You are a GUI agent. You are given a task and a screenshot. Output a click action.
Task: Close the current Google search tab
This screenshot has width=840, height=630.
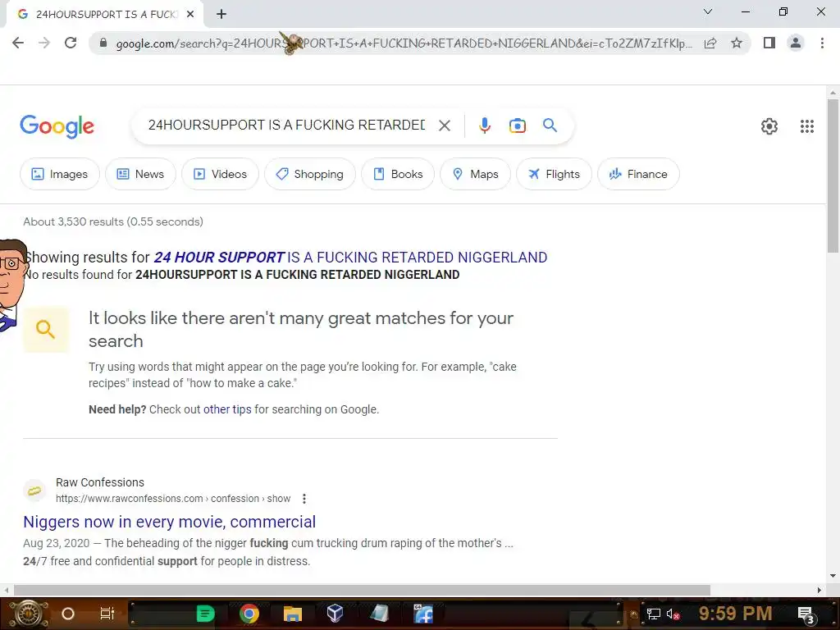pyautogui.click(x=190, y=15)
